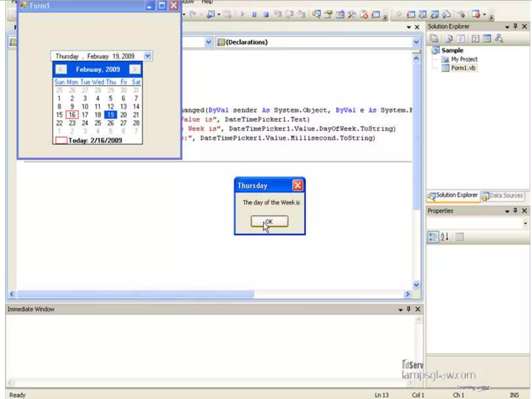Click the Step Out debug icon

pos(301,14)
